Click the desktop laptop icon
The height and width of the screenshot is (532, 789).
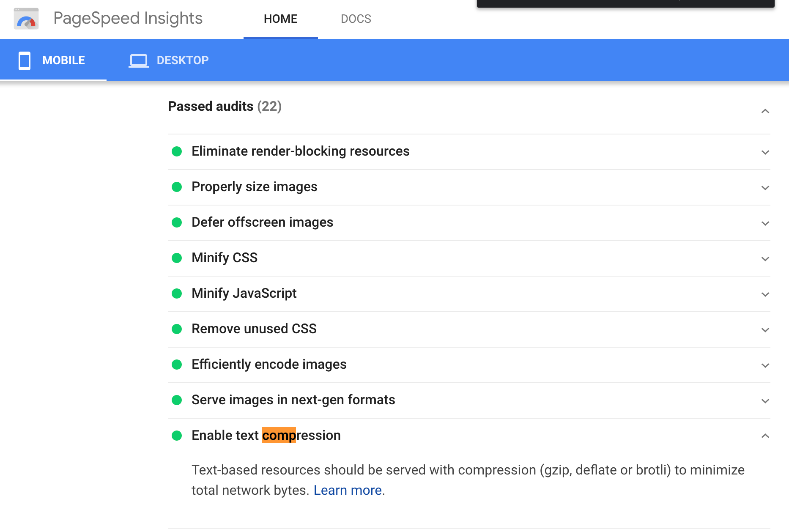pos(138,60)
